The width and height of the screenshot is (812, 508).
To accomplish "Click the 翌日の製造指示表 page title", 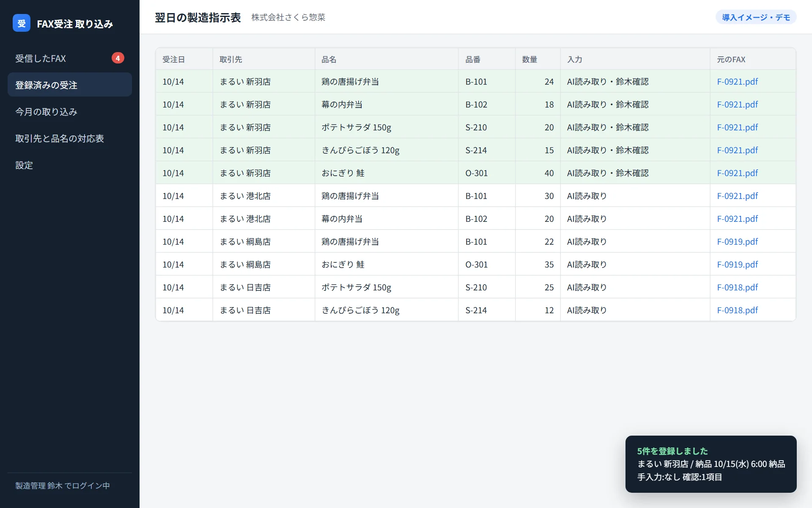I will click(x=198, y=17).
